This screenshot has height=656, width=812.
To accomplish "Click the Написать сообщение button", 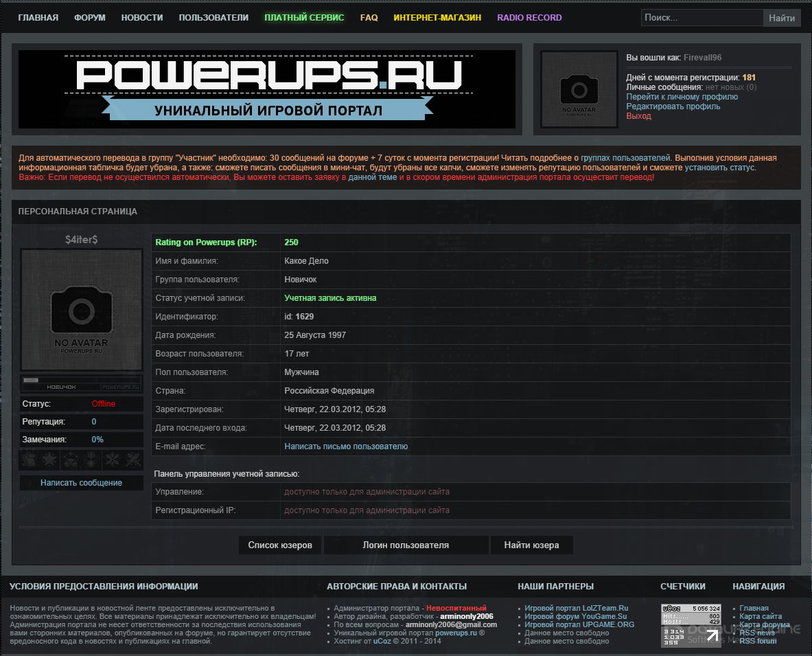I will (x=81, y=482).
